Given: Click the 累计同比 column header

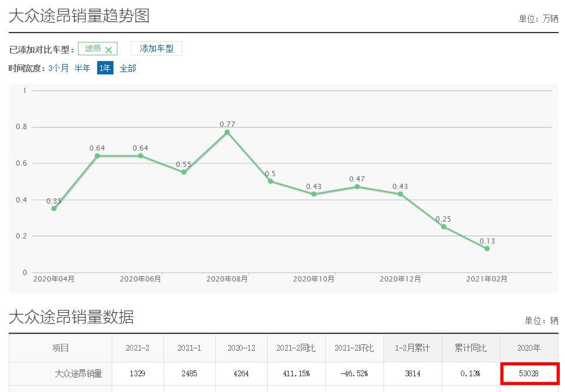Looking at the screenshot, I should click(x=471, y=348).
